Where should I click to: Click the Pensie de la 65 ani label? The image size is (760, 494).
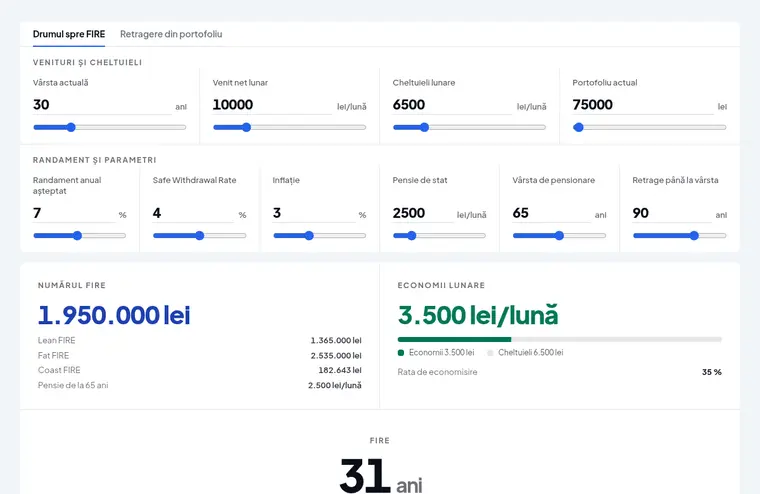73,385
